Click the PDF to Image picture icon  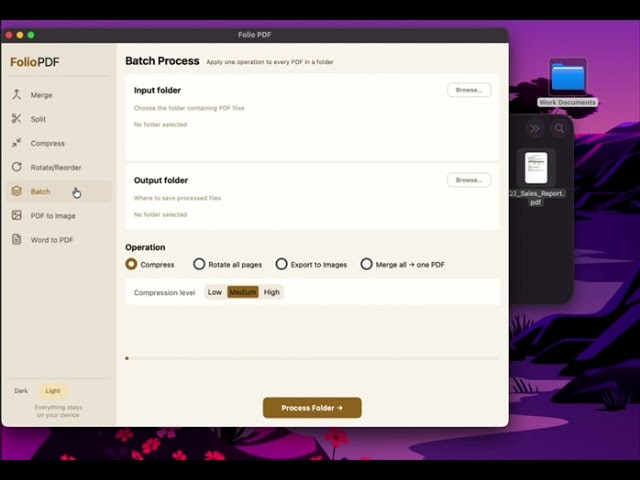[16, 215]
